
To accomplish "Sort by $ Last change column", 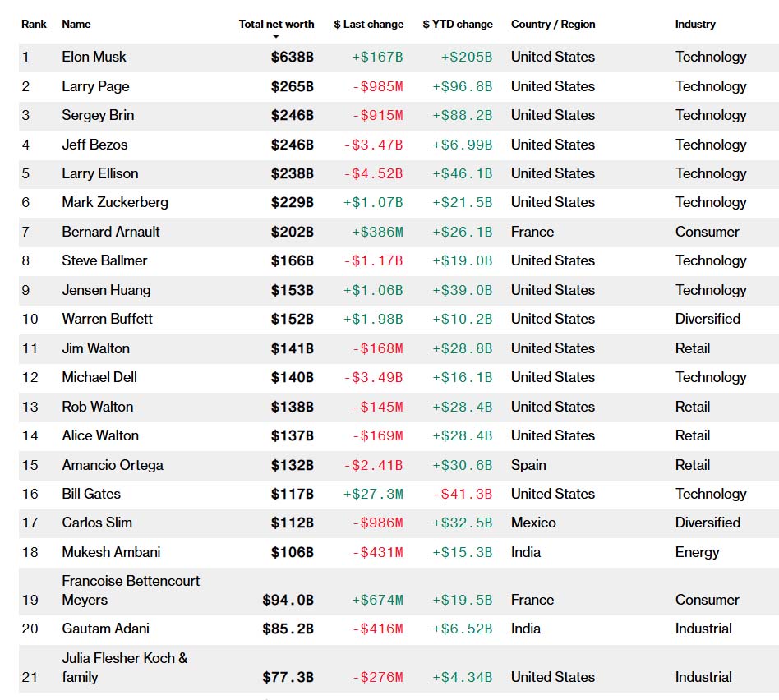I will [x=368, y=24].
